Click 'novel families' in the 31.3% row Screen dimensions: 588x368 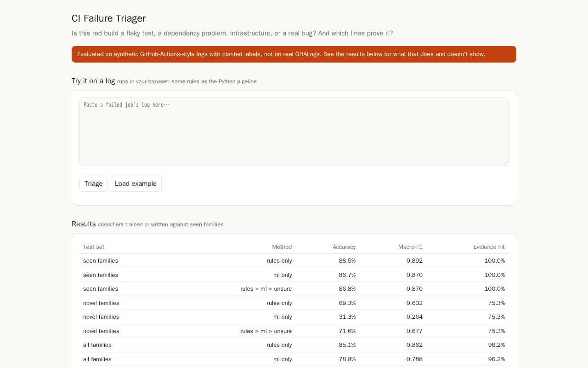click(x=101, y=317)
